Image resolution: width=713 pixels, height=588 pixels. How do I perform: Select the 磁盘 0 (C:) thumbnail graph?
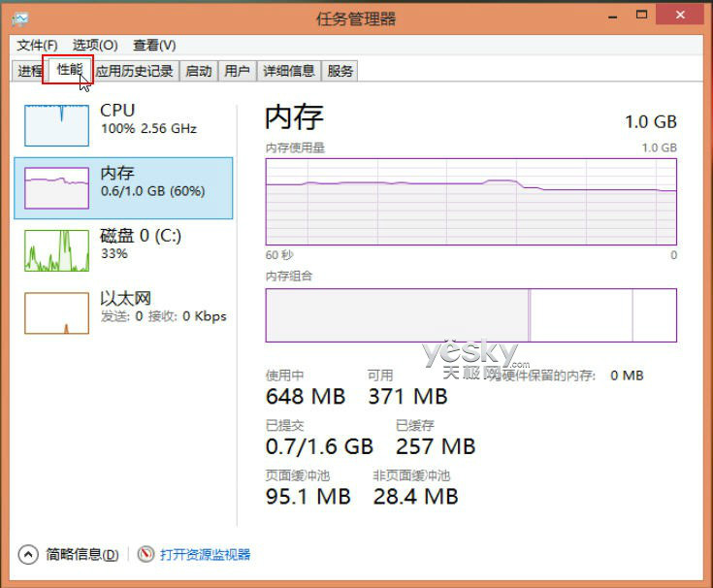[56, 250]
